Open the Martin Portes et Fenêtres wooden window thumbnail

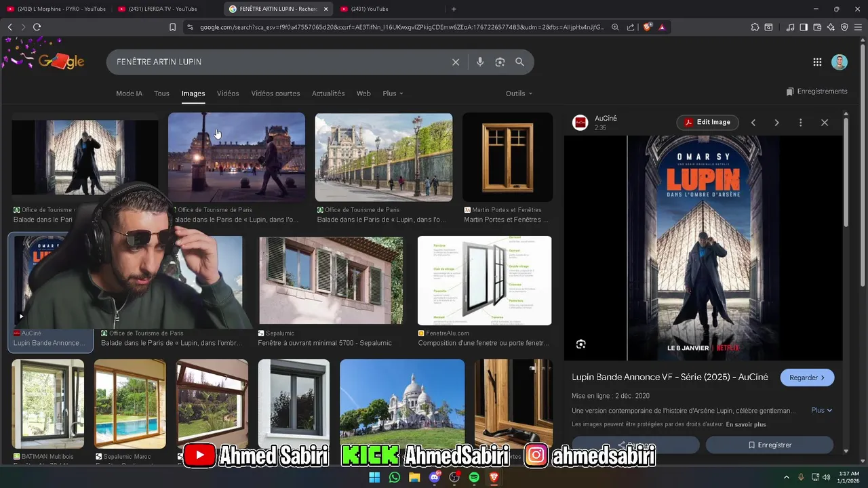click(507, 157)
